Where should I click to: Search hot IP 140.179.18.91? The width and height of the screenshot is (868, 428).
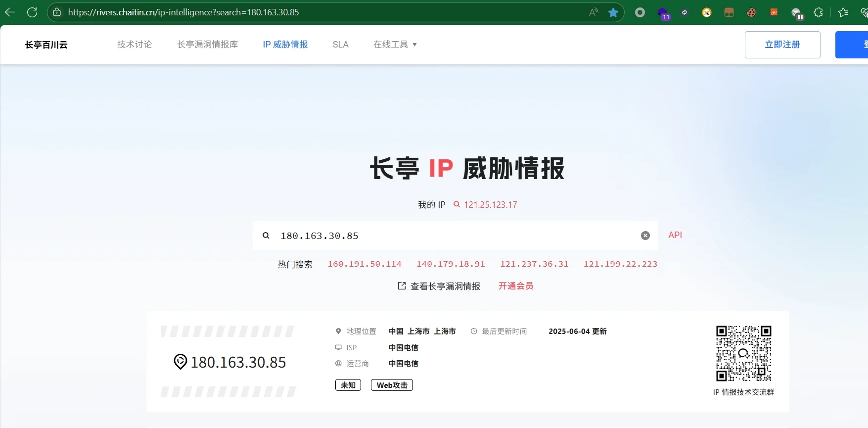click(451, 264)
